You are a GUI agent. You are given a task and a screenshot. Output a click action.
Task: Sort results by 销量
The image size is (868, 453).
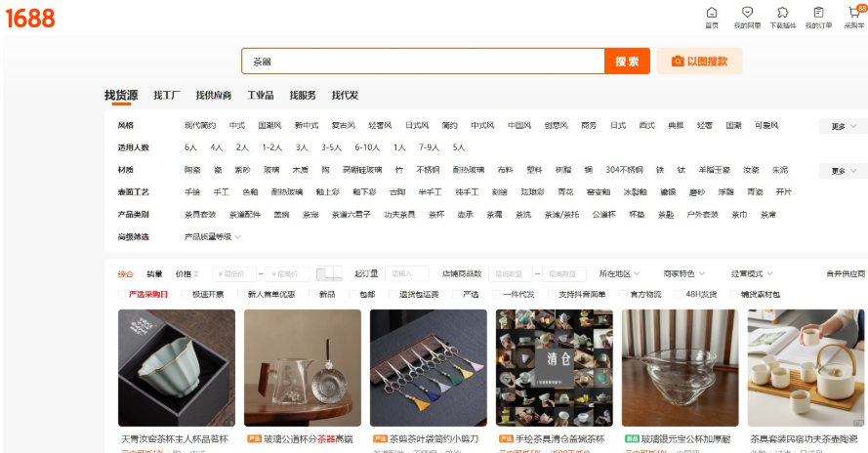point(154,274)
